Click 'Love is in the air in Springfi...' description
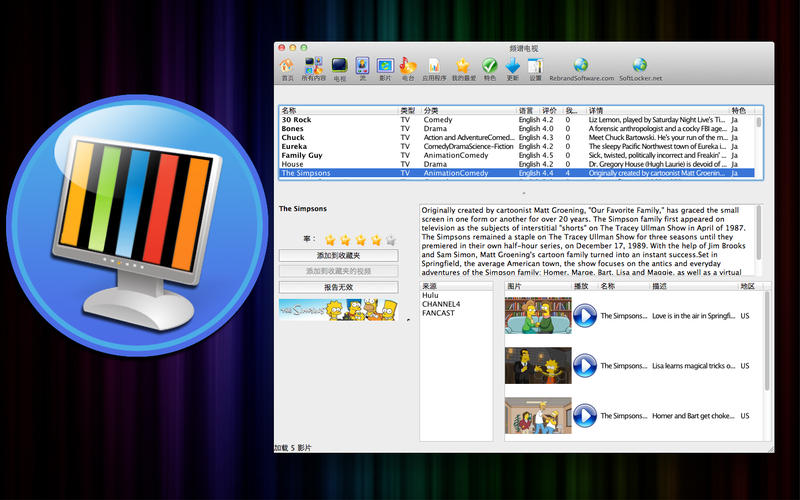Image resolution: width=800 pixels, height=500 pixels. (x=693, y=316)
